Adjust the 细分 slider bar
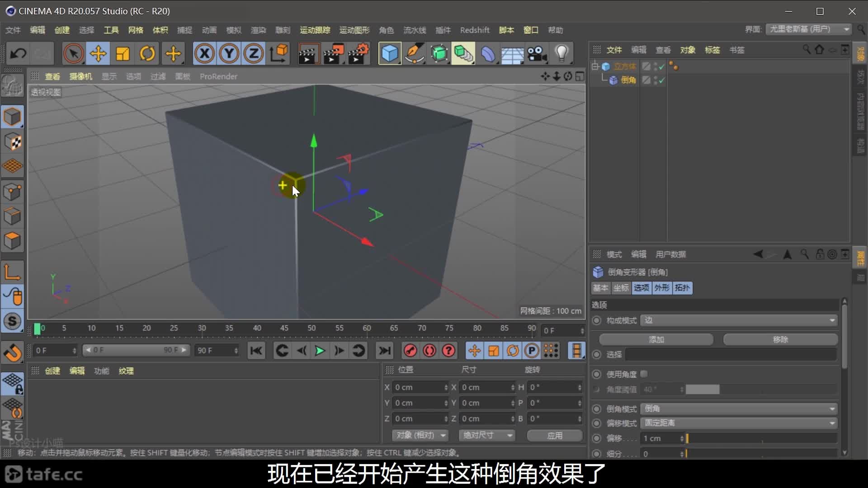Image resolution: width=868 pixels, height=488 pixels. [x=762, y=454]
